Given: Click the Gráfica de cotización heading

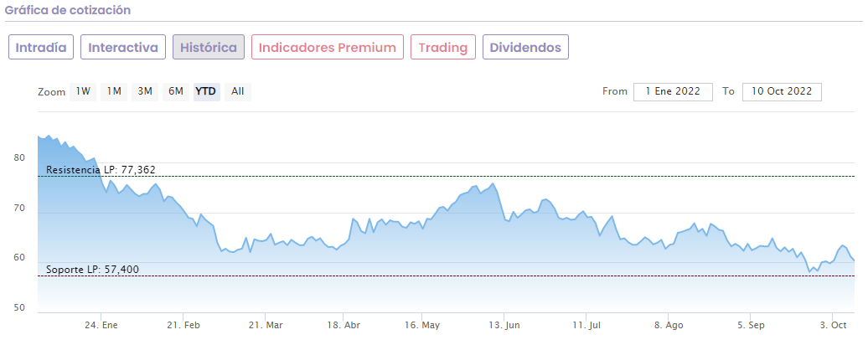Looking at the screenshot, I should pos(68,10).
